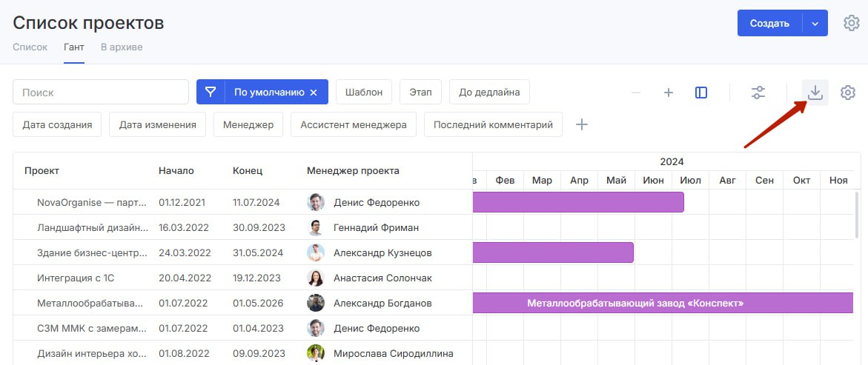The height and width of the screenshot is (365, 868).
Task: Focus the Поиск search field
Action: pyautogui.click(x=101, y=93)
